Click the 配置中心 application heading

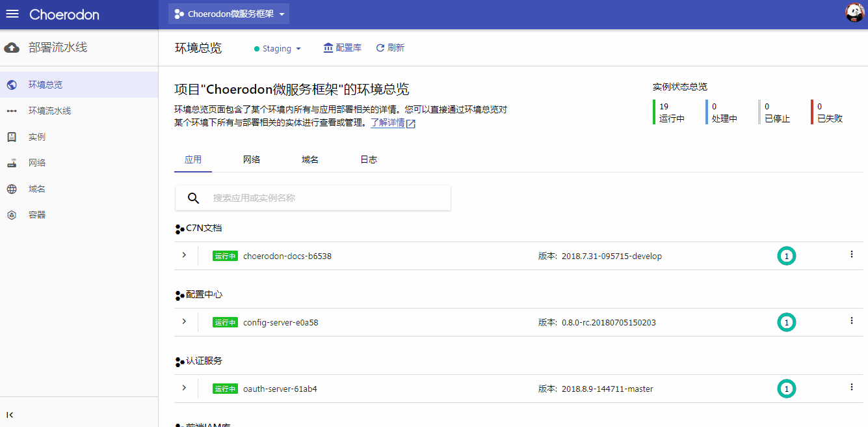(x=204, y=295)
